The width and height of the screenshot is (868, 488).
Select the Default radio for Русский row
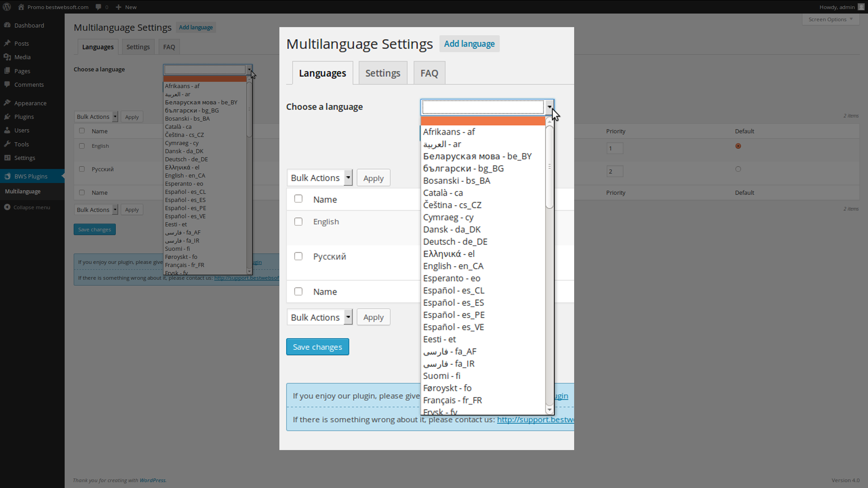point(738,169)
